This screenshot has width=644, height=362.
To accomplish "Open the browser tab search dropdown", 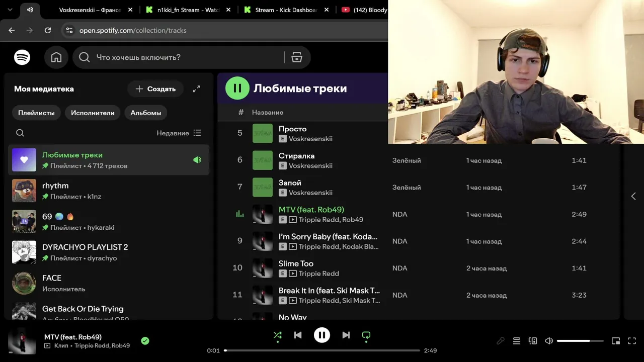I will (10, 10).
